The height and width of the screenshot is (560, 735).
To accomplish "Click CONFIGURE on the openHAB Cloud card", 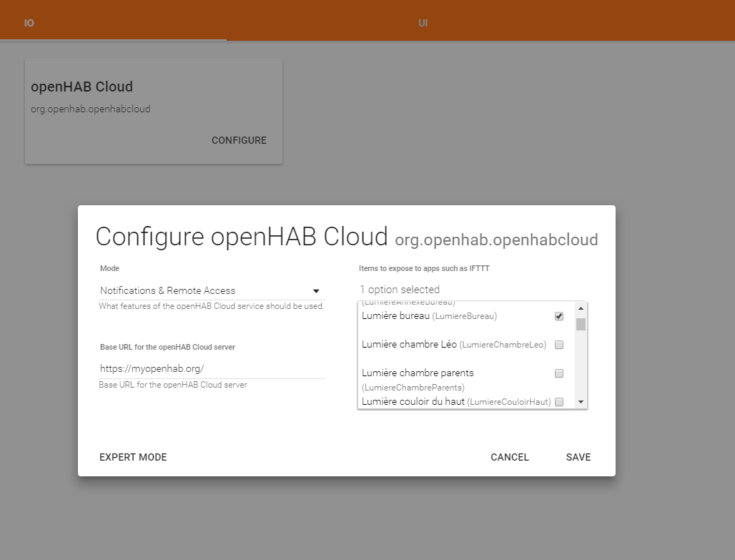I will 239,140.
